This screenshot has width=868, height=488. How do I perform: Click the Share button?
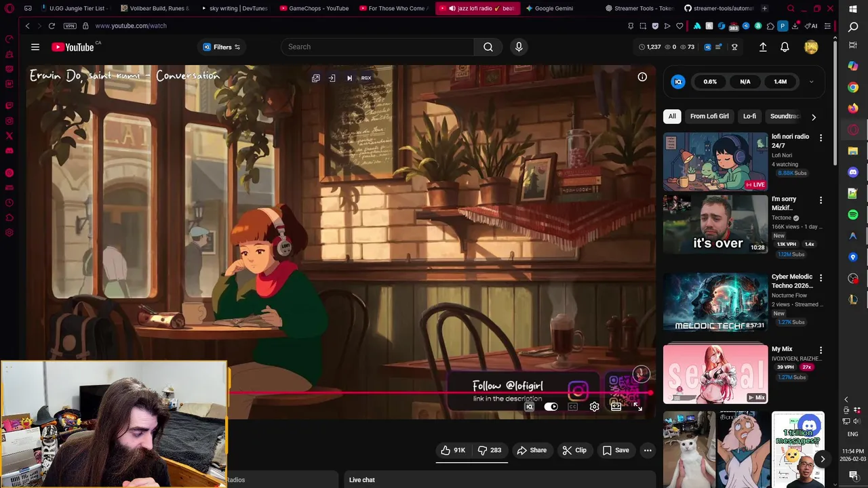pos(532,450)
